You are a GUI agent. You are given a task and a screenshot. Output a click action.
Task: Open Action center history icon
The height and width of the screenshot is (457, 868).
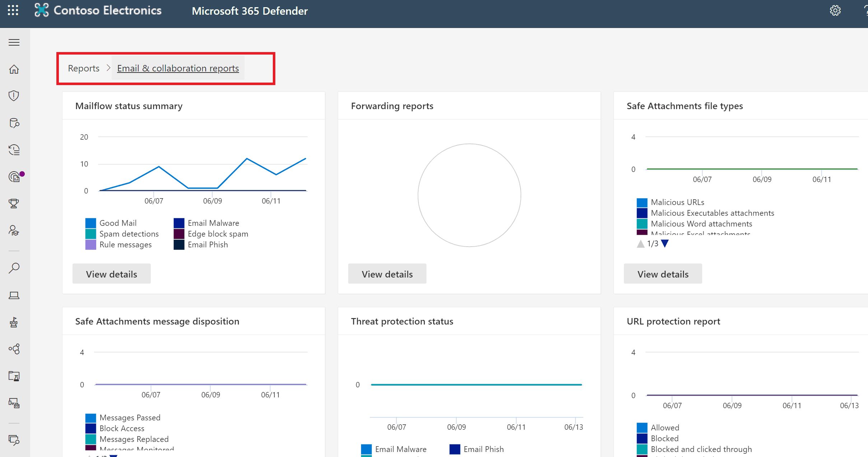(14, 150)
